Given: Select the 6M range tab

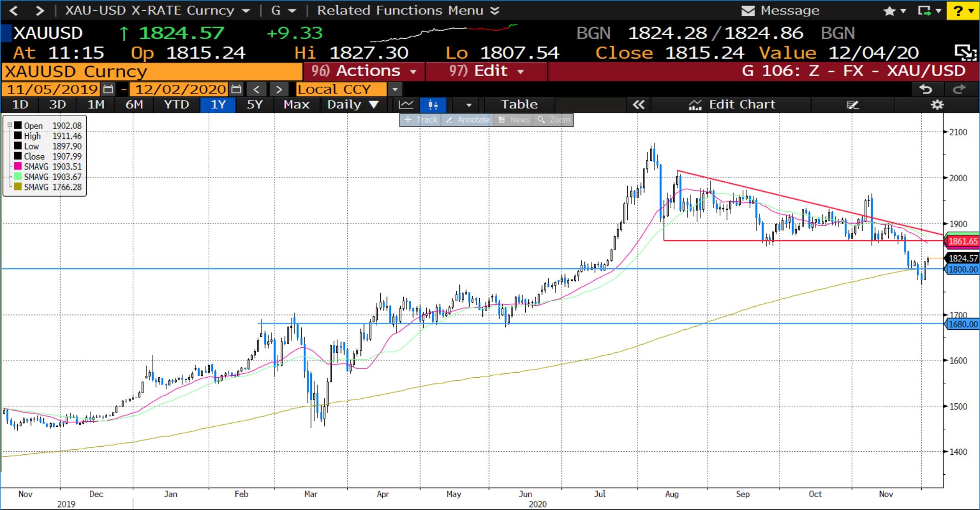Looking at the screenshot, I should coord(134,105).
